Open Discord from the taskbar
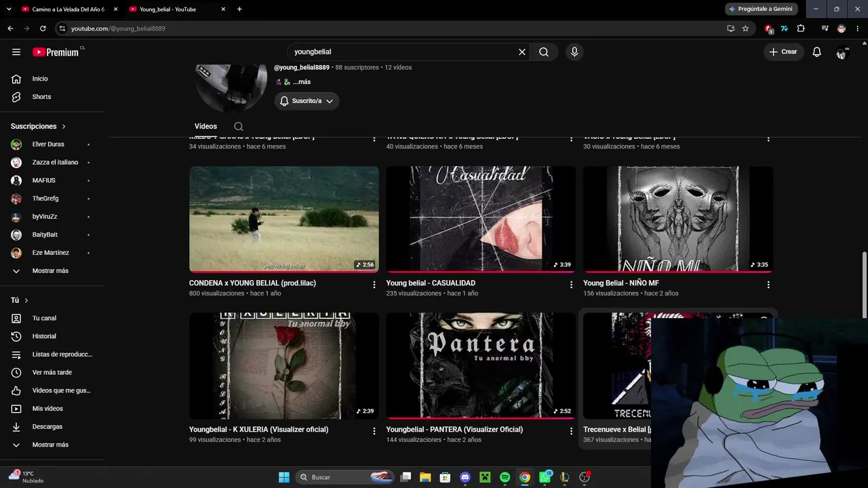 [465, 477]
